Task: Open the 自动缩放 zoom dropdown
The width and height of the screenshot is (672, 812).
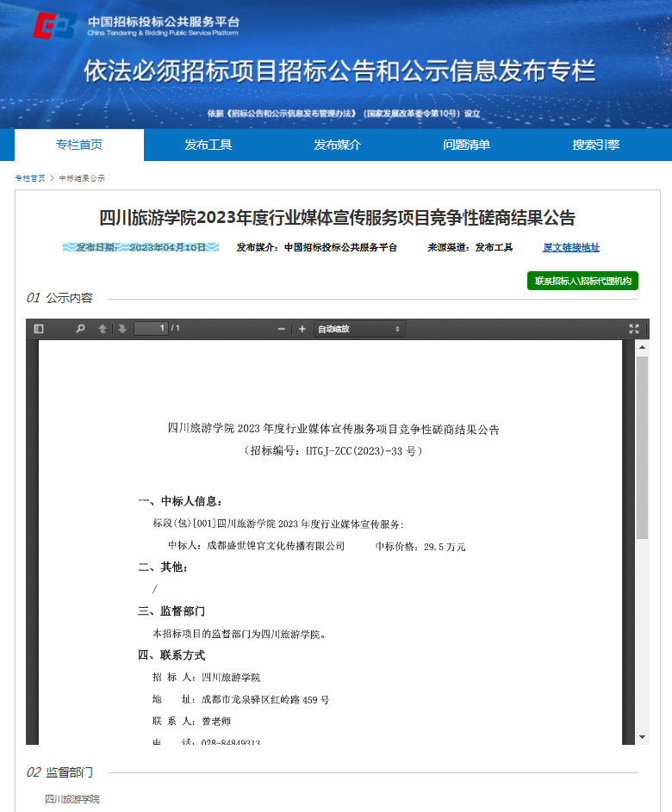Action: (x=359, y=329)
